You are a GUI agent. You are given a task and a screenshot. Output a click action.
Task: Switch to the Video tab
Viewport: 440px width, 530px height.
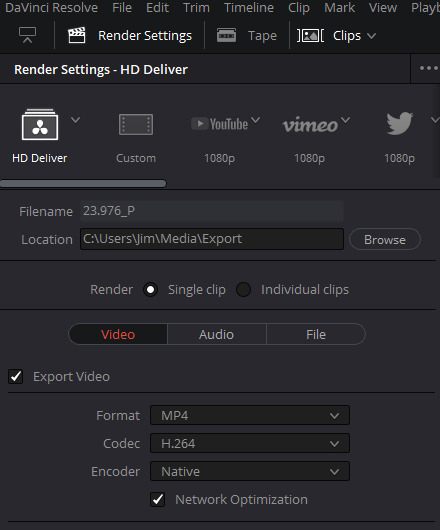coord(118,334)
